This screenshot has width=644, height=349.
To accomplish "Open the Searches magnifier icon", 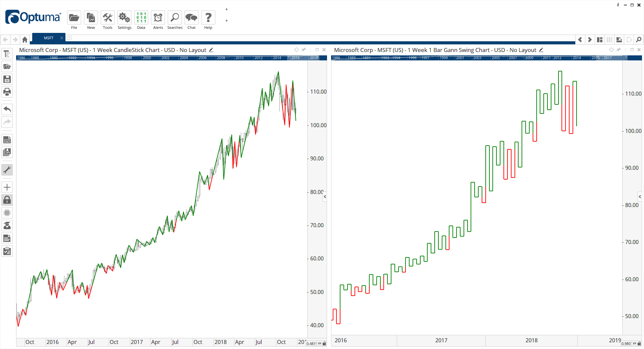I will click(x=175, y=17).
